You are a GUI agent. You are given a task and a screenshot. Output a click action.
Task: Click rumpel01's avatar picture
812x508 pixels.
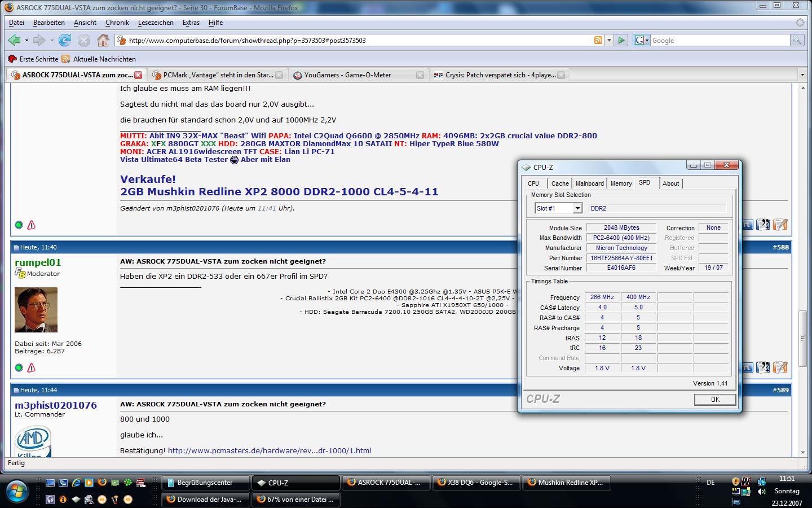[36, 310]
